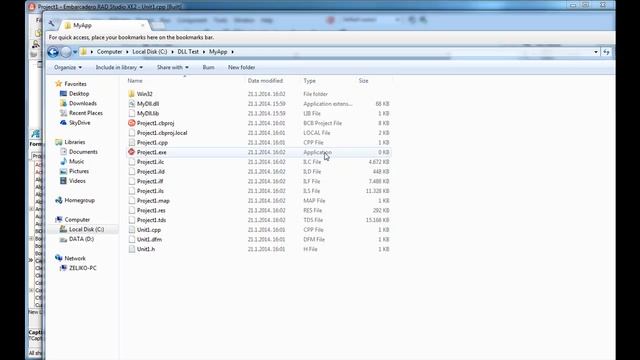Open recent locations dropdown beside Forward arrow
The width and height of the screenshot is (640, 360).
click(x=75, y=52)
